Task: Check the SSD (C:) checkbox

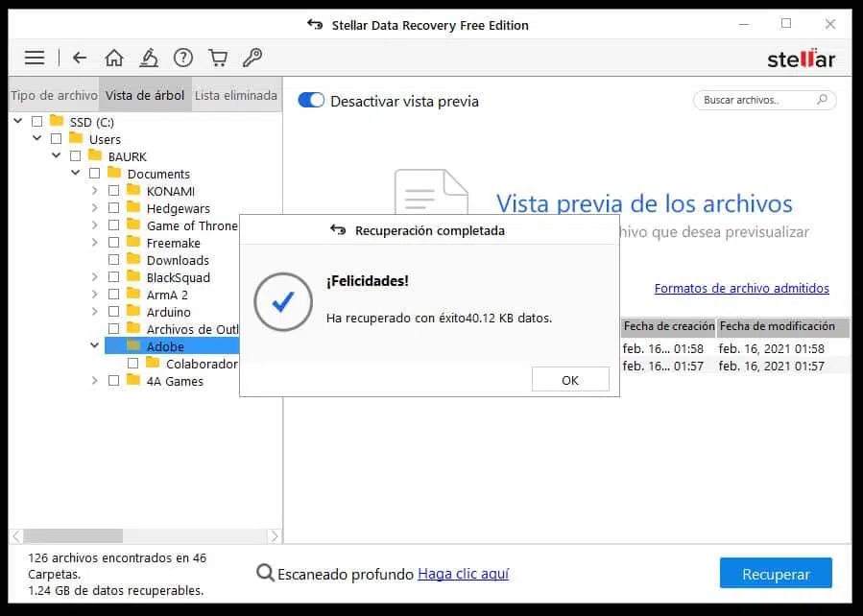Action: [36, 122]
